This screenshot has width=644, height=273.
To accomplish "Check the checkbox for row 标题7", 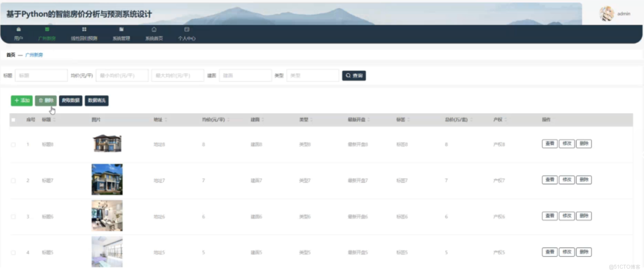I will (x=13, y=180).
